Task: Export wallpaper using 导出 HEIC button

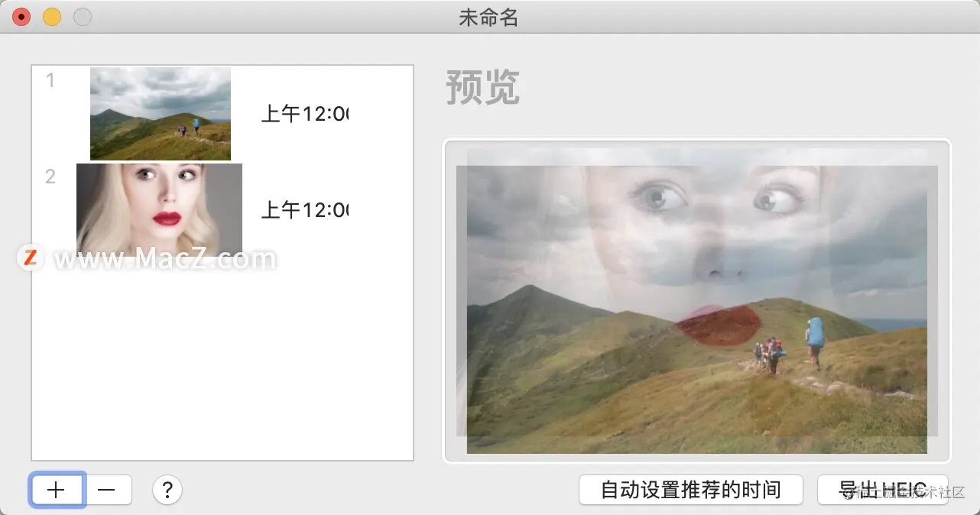Action: pos(883,490)
